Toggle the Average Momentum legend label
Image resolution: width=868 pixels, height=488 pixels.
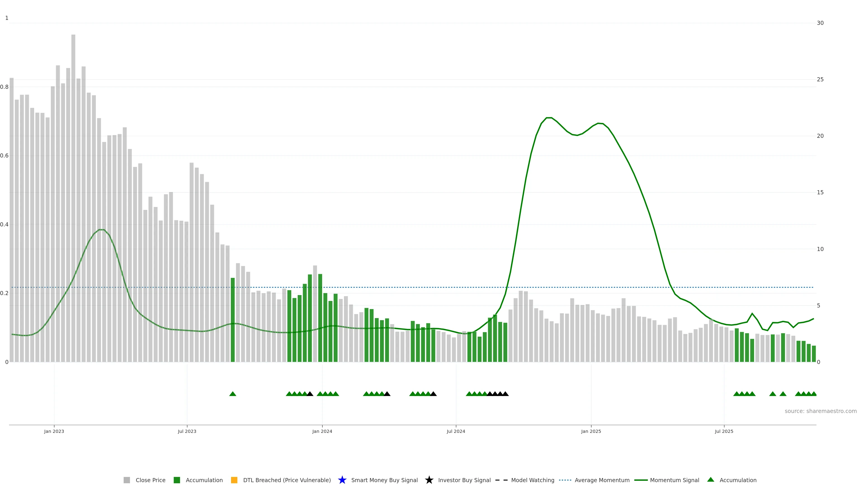pyautogui.click(x=602, y=480)
